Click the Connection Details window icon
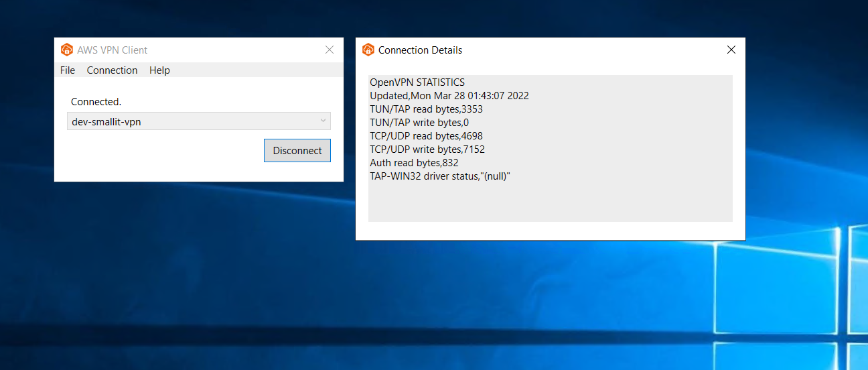This screenshot has width=868, height=370. click(x=368, y=50)
